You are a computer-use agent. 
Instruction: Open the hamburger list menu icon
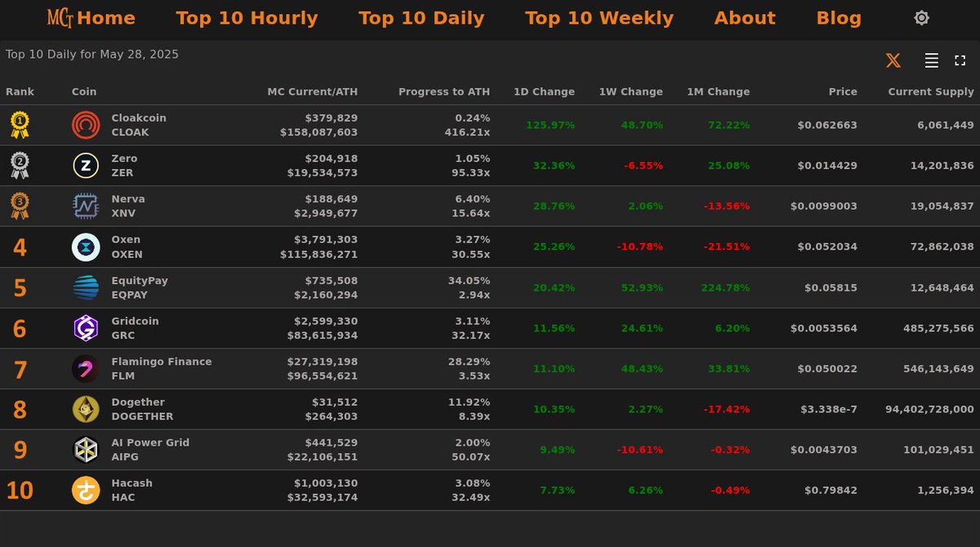click(x=931, y=60)
